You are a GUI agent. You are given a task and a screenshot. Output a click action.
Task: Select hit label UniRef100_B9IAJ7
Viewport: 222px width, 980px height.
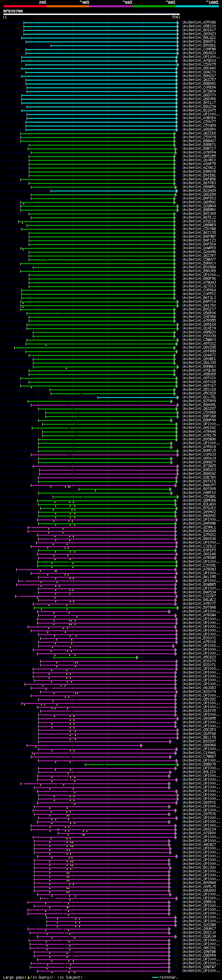pyautogui.click(x=199, y=30)
